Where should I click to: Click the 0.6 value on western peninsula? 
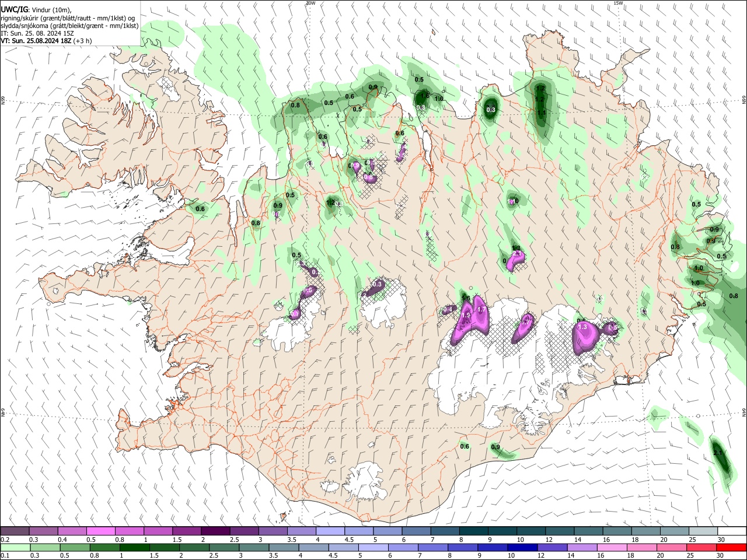200,209
